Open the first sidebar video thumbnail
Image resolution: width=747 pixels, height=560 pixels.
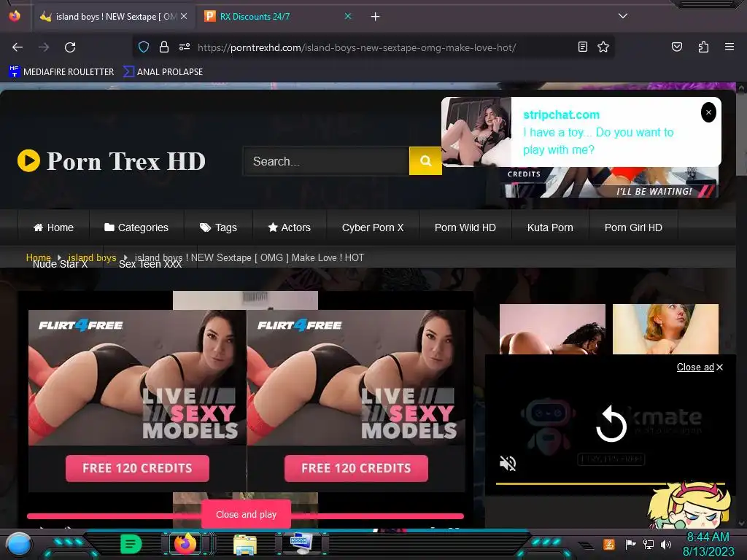(553, 329)
